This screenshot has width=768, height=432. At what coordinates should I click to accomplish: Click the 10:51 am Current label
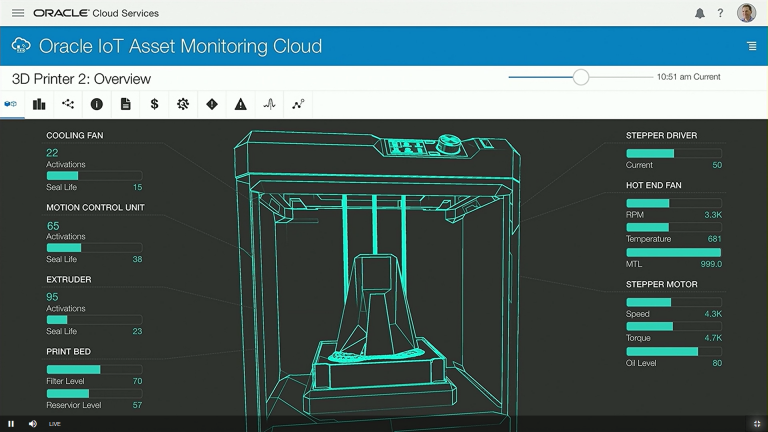[688, 77]
